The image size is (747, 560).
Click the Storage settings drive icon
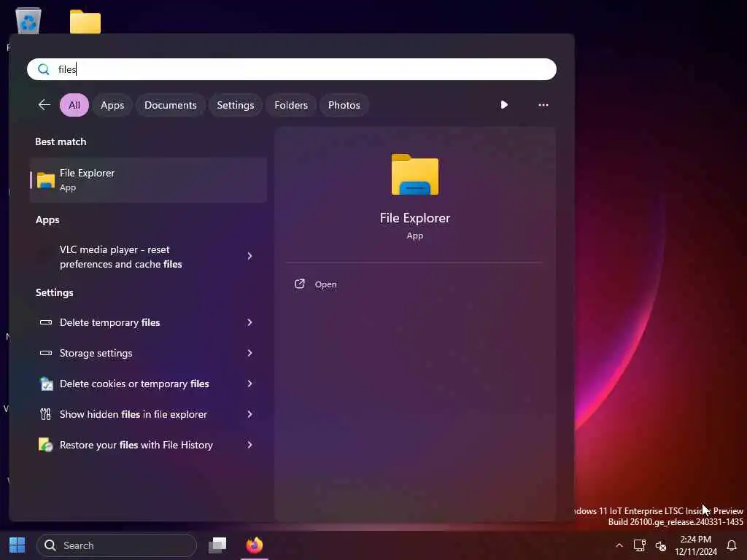point(46,353)
